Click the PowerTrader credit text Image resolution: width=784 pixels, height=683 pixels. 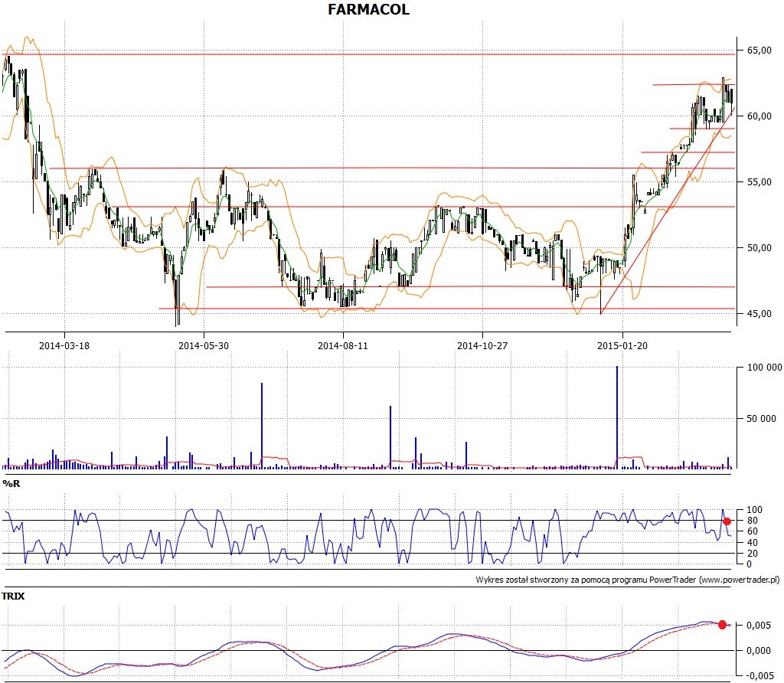pos(628,580)
